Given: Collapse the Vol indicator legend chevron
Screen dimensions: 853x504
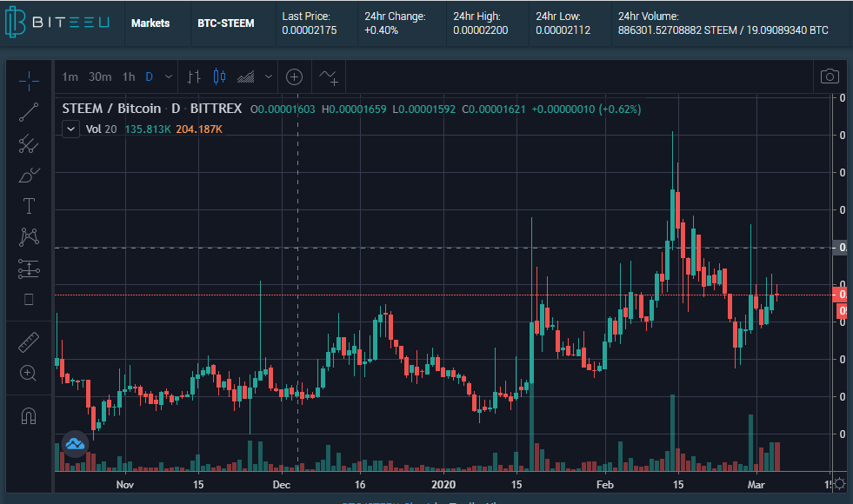Looking at the screenshot, I should pyautogui.click(x=70, y=129).
